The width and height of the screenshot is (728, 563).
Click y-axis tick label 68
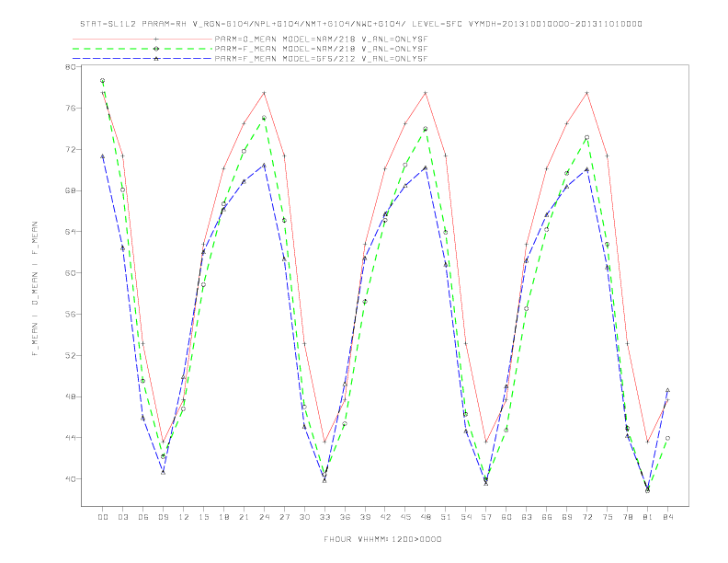point(71,190)
